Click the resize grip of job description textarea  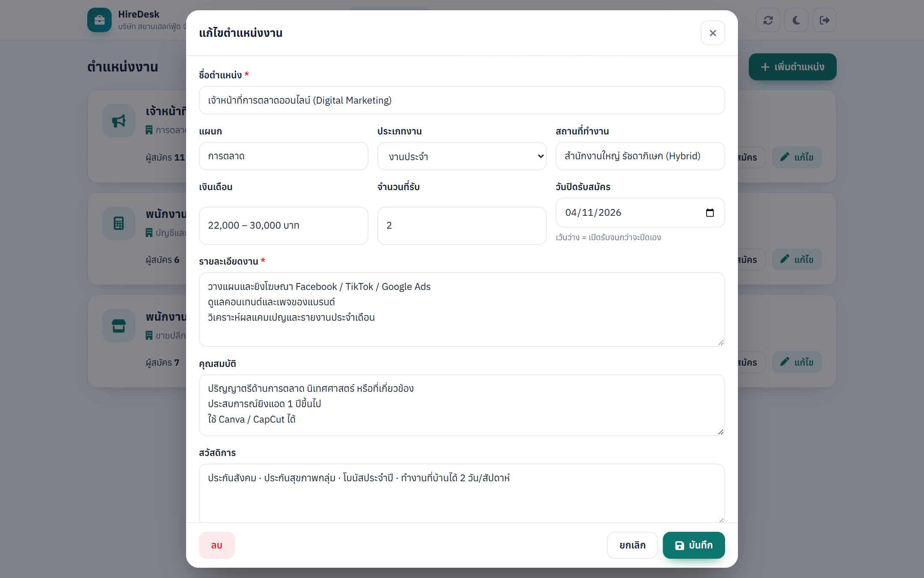coord(721,343)
